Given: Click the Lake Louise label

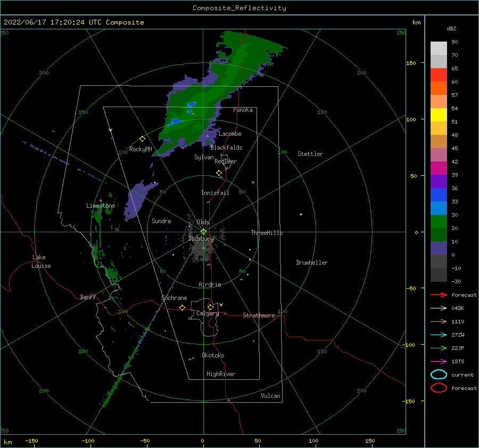Looking at the screenshot, I should [x=41, y=262].
